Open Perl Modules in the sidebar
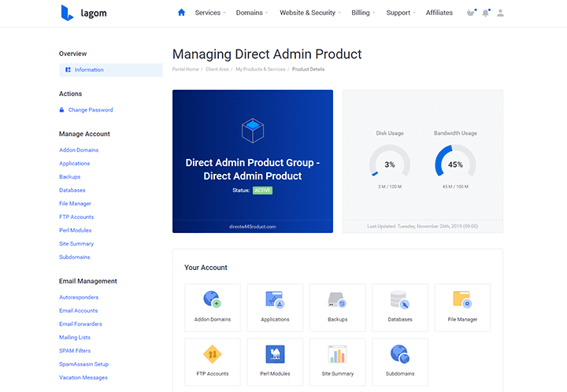 (x=76, y=230)
